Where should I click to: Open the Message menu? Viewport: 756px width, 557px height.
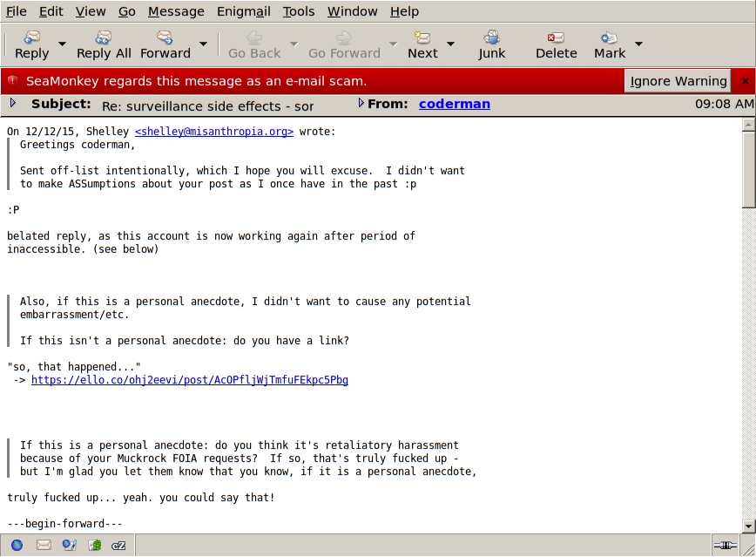[176, 11]
